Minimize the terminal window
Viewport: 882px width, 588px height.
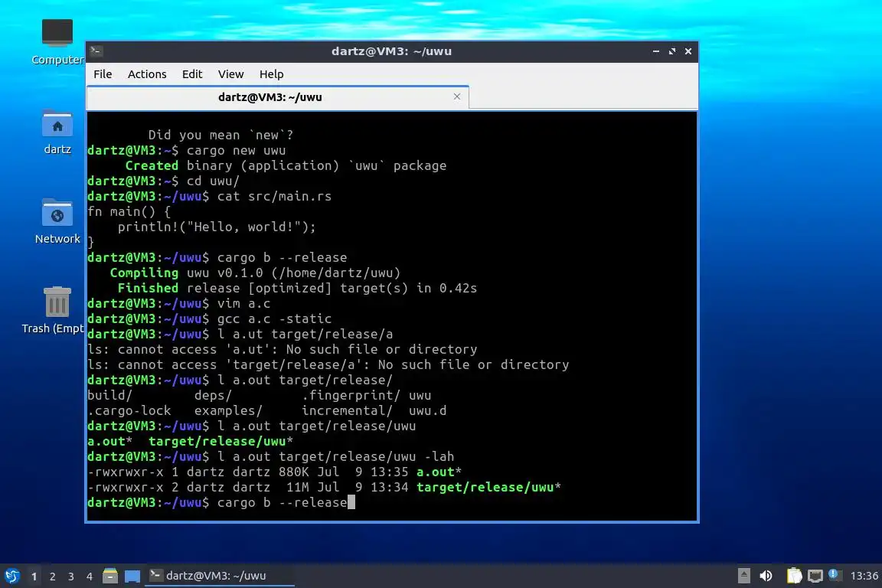pyautogui.click(x=656, y=51)
